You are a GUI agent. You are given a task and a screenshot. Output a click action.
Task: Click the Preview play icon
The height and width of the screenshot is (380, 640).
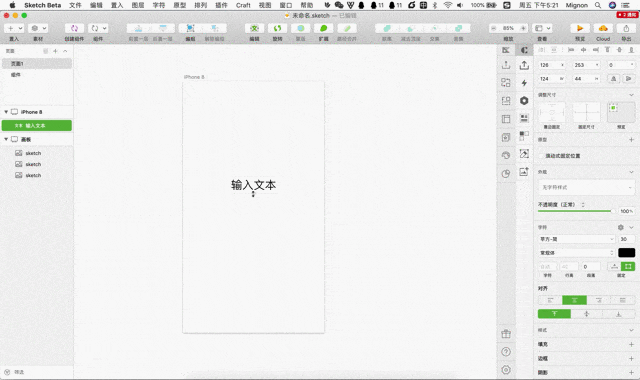click(x=580, y=28)
